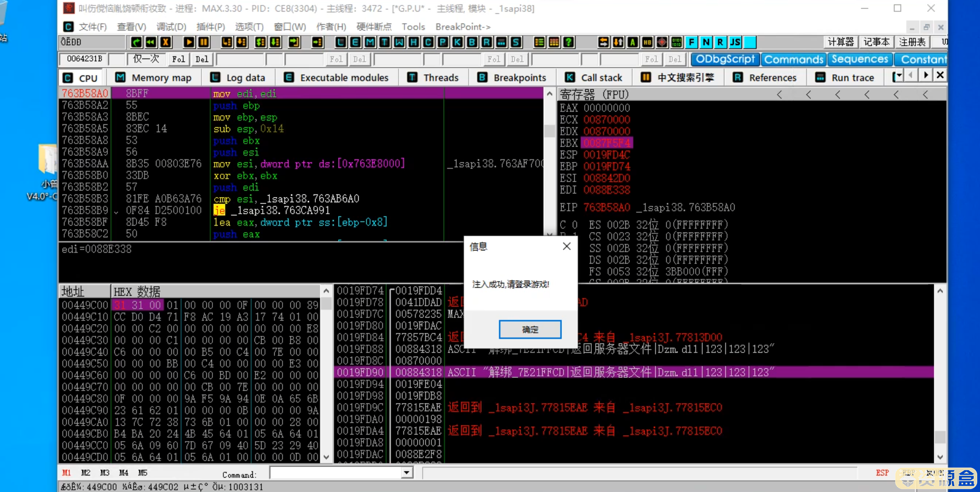
Task: Click the red target crosshair toolbar icon
Action: click(662, 42)
